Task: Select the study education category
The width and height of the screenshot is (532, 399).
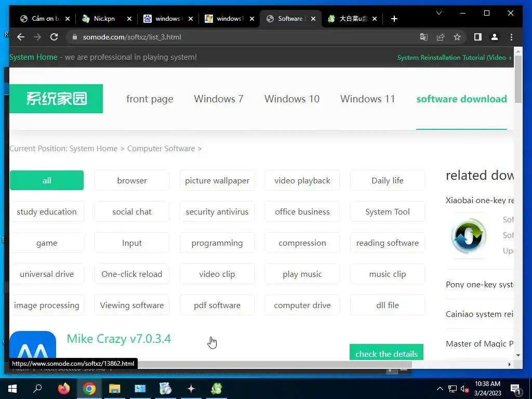Action: pyautogui.click(x=47, y=211)
